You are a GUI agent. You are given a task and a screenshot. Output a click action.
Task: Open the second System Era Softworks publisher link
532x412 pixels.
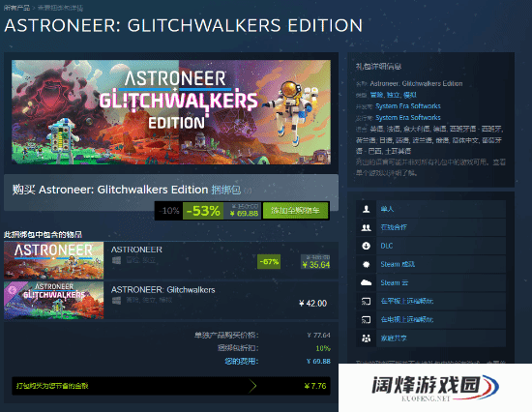(x=408, y=118)
